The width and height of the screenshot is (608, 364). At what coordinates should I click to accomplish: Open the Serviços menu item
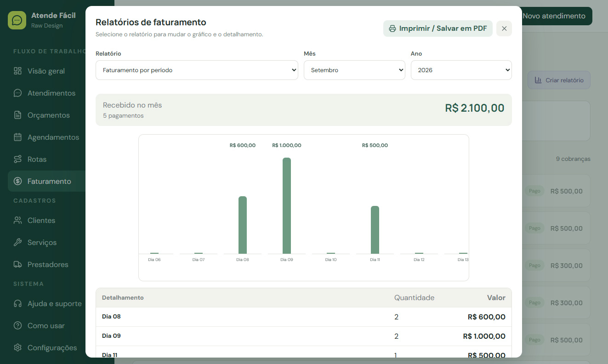click(47, 242)
